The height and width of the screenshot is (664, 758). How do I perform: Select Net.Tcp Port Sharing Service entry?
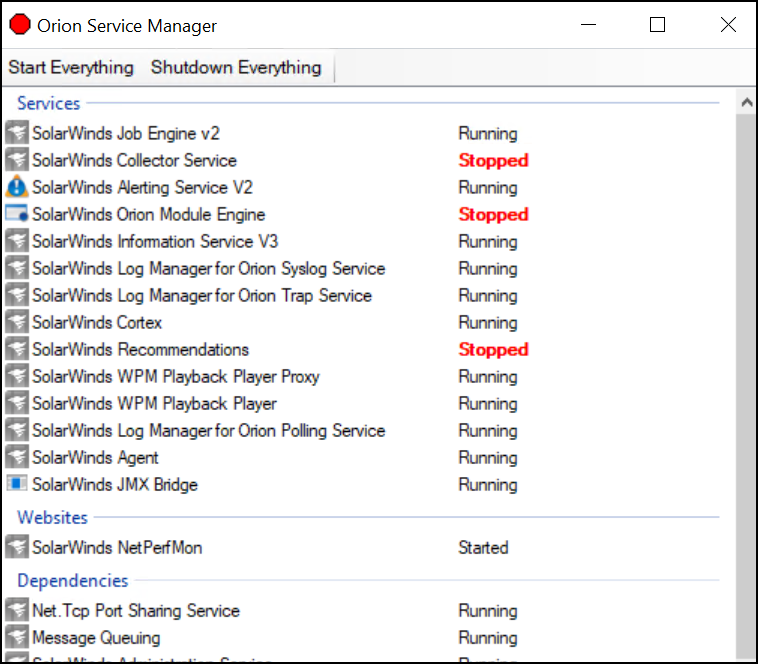(x=136, y=610)
